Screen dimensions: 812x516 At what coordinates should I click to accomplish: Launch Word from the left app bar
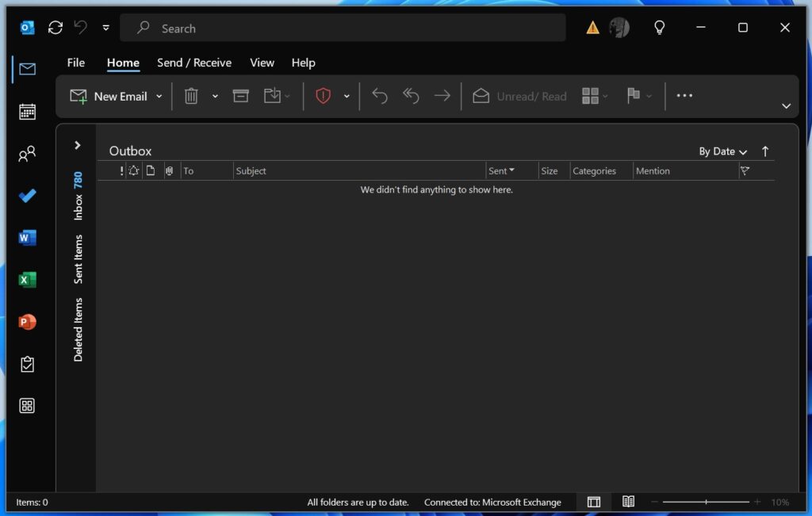27,238
